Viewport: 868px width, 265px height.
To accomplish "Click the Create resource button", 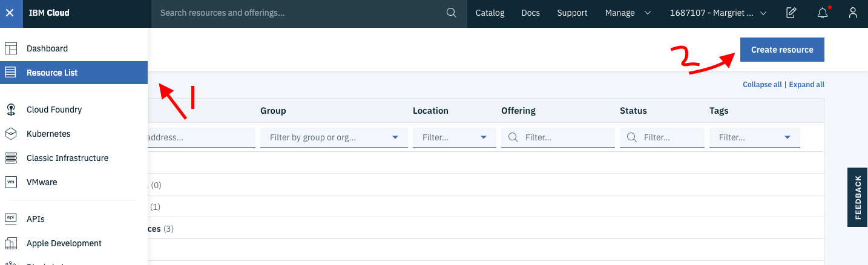I will tap(782, 50).
